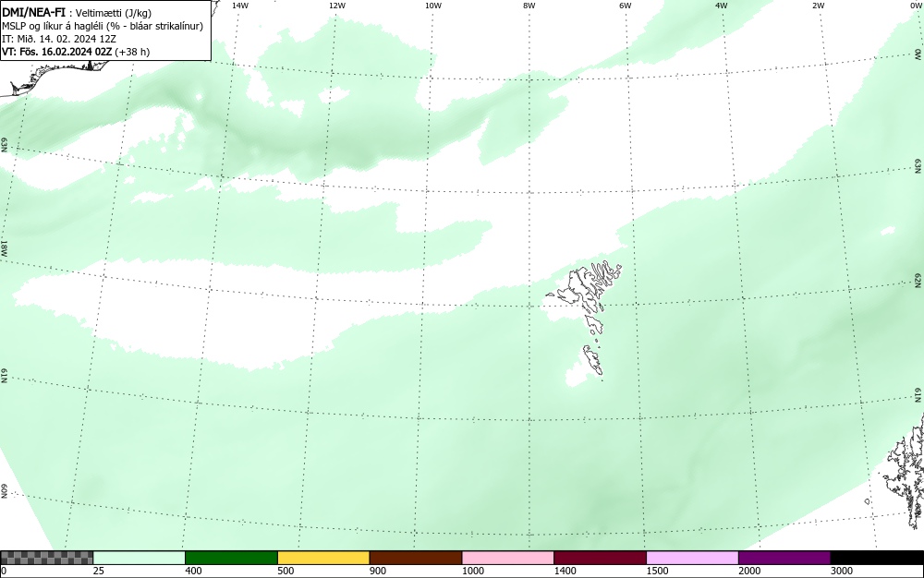Click the black 3000+ legend swatch
Screen dimensions: 924x578
click(877, 558)
